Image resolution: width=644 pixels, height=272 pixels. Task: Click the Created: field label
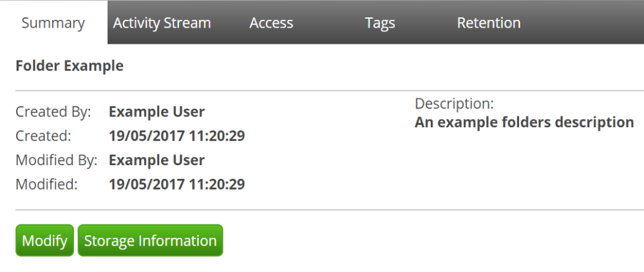(43, 136)
